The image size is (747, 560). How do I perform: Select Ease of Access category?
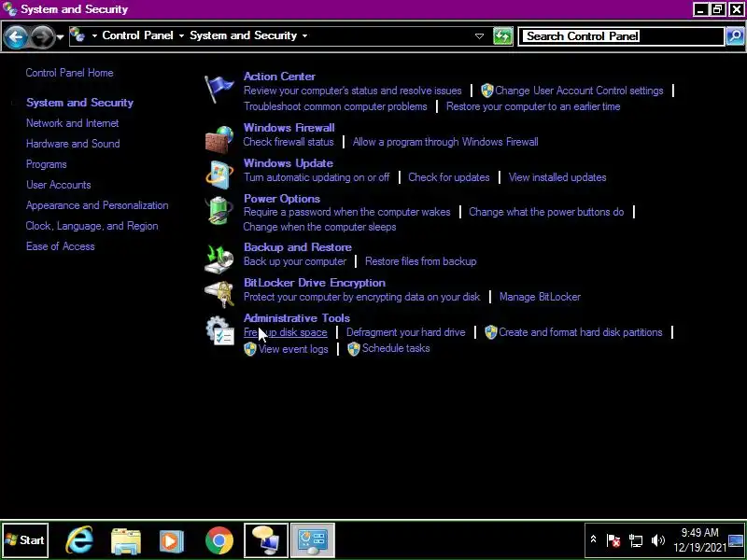tap(61, 246)
